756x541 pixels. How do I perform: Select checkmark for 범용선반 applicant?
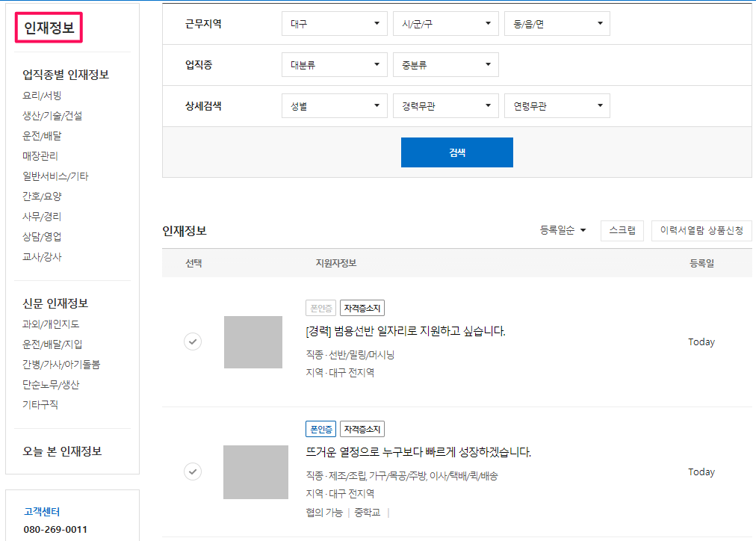(193, 342)
